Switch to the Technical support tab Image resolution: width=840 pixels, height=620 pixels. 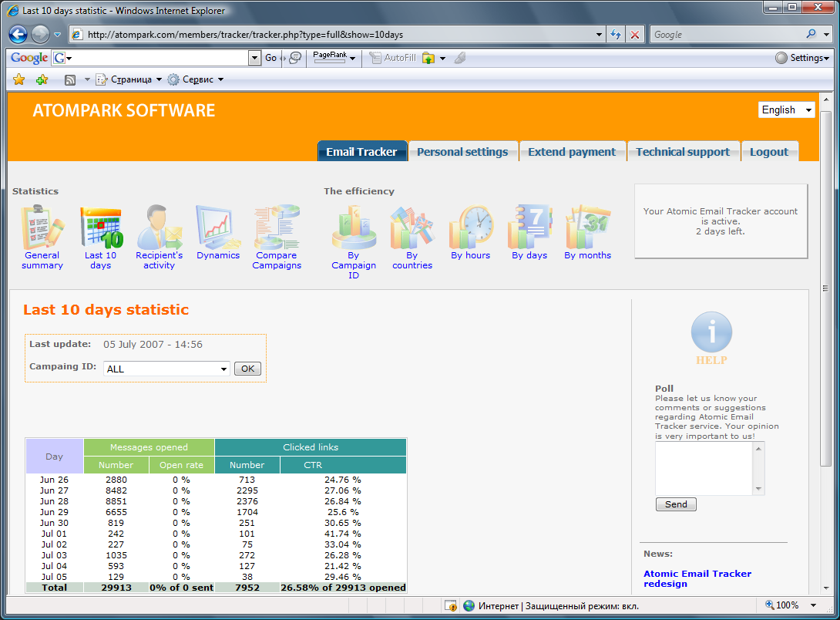pos(683,152)
